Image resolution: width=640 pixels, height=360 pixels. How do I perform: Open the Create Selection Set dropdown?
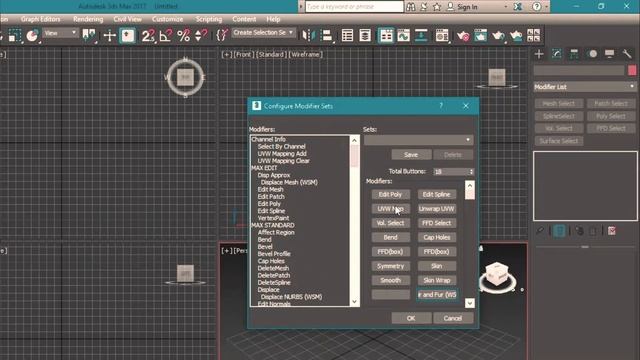[x=263, y=33]
